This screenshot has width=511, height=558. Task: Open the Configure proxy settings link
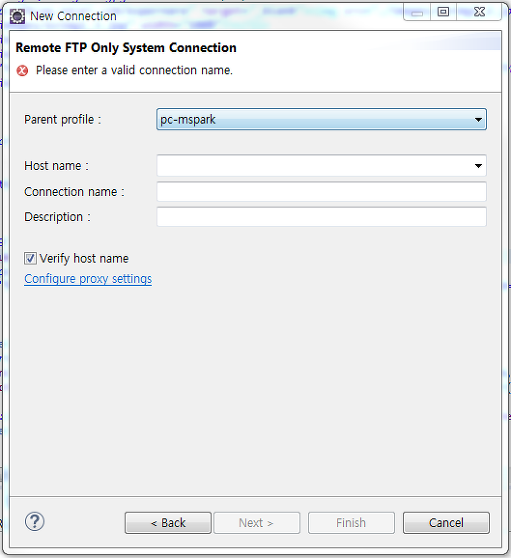88,279
